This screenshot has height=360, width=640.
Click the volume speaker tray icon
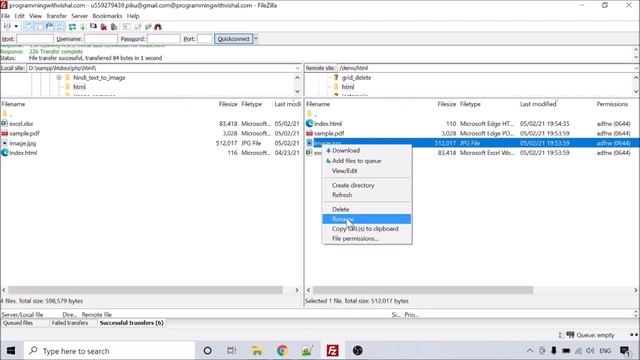pos(590,351)
